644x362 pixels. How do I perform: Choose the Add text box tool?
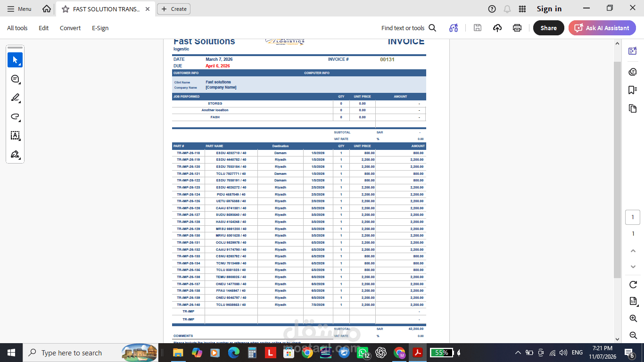pyautogui.click(x=15, y=135)
